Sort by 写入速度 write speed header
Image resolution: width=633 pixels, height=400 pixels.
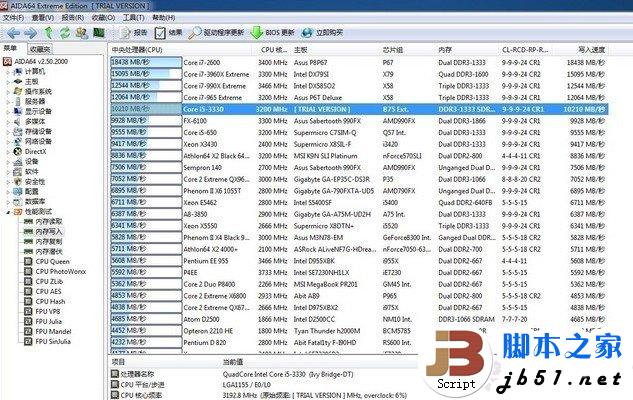click(x=592, y=50)
